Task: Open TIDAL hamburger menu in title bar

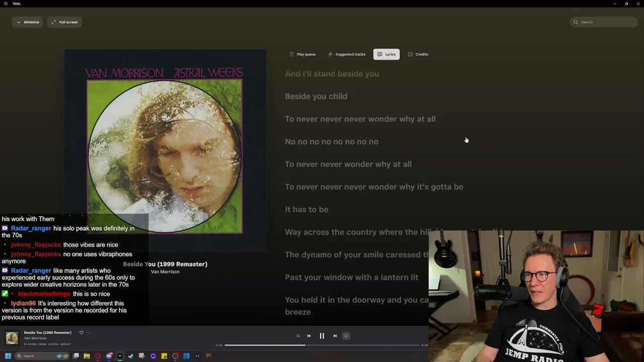Action: [6, 4]
